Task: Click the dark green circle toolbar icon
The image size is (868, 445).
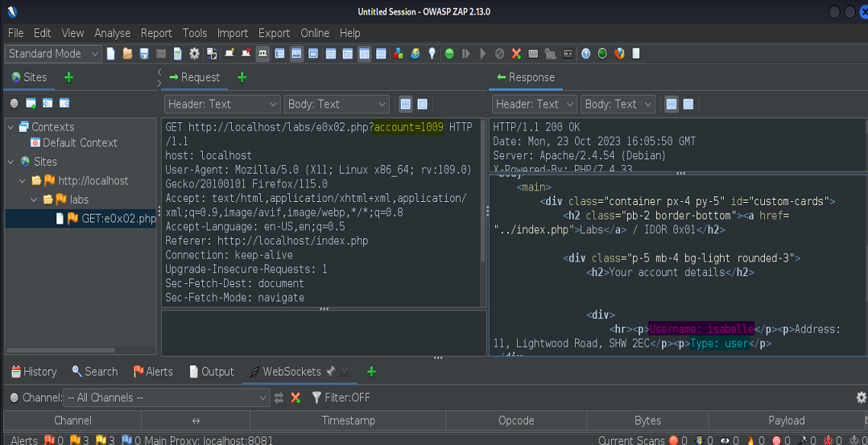Action: pos(602,54)
